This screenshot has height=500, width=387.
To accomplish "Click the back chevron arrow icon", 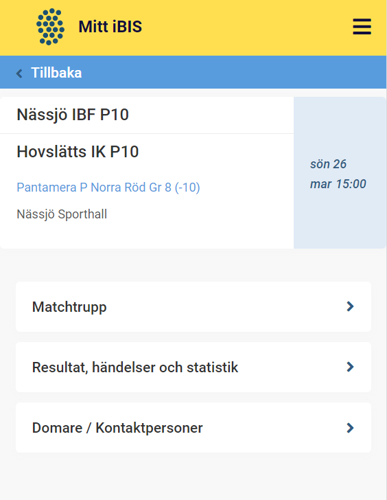I will coord(19,73).
